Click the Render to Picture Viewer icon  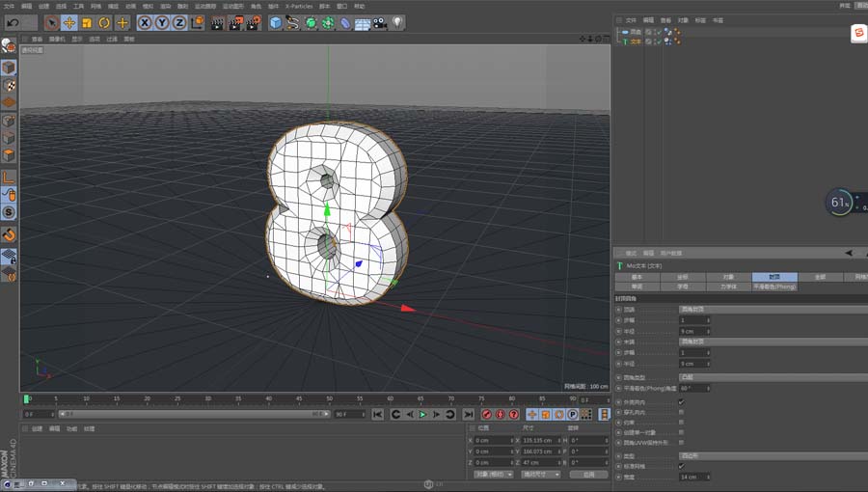[237, 22]
